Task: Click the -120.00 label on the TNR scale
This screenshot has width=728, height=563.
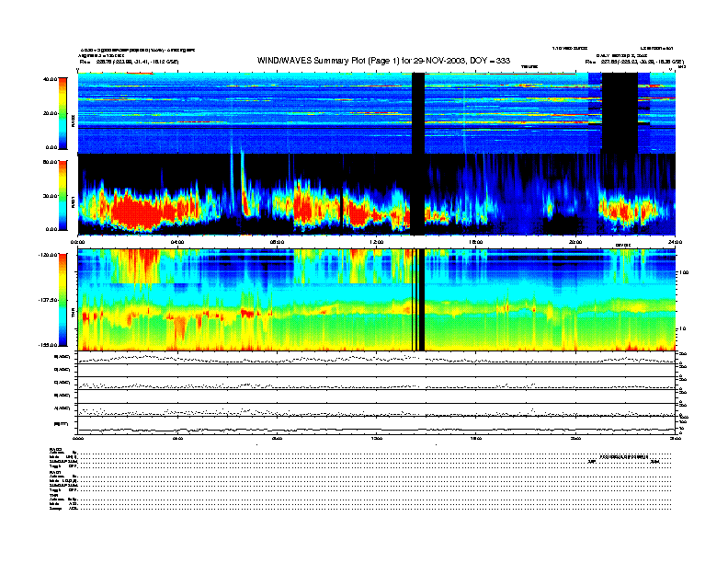Action: coord(48,255)
